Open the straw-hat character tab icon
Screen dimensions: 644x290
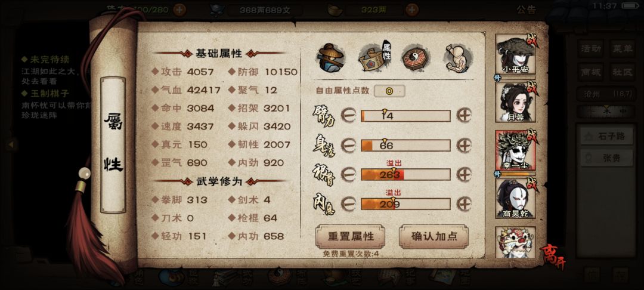coord(331,58)
